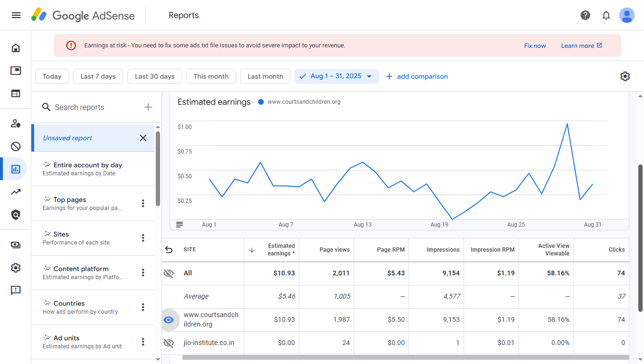Open the Learn more link
Screen dimensions: 644x364
point(581,45)
